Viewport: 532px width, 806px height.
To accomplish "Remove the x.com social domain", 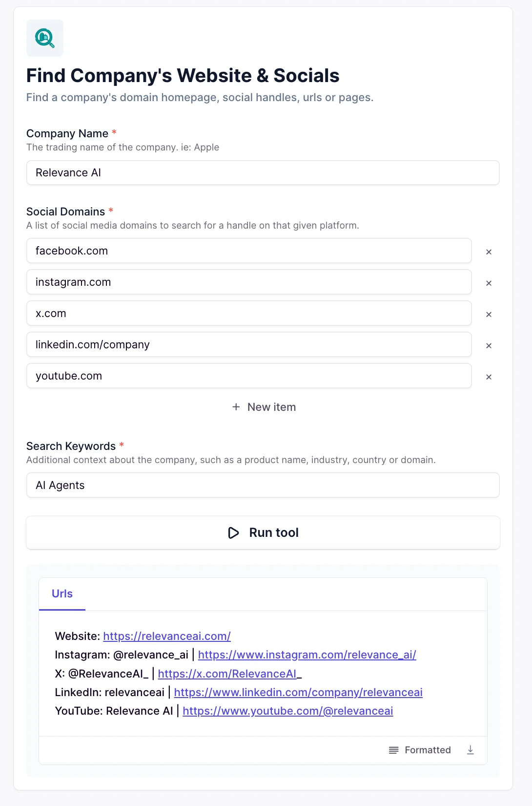I will [489, 314].
